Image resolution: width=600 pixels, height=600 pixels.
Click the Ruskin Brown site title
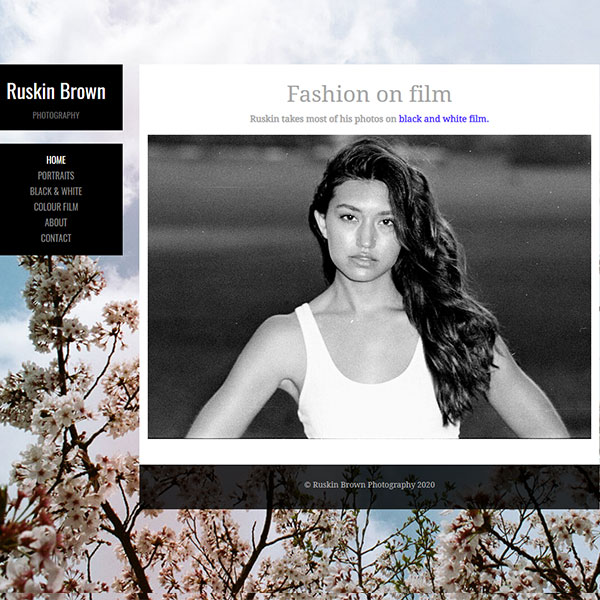click(56, 91)
